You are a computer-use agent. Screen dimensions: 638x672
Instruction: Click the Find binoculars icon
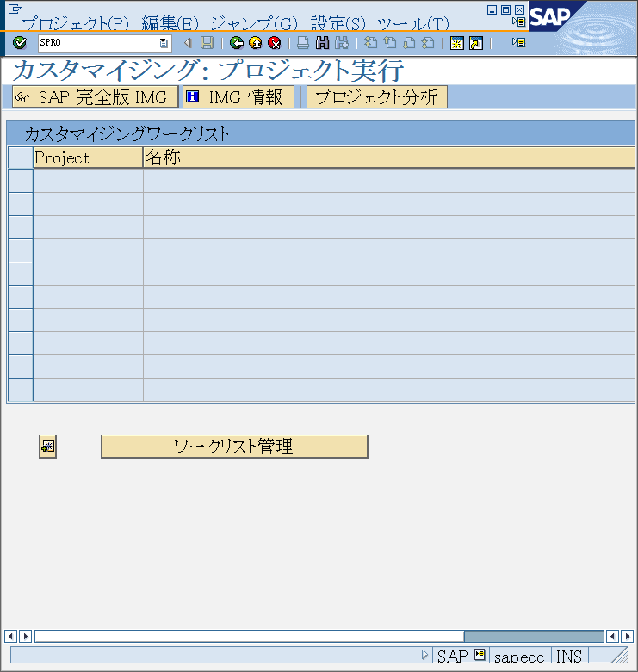(x=322, y=43)
